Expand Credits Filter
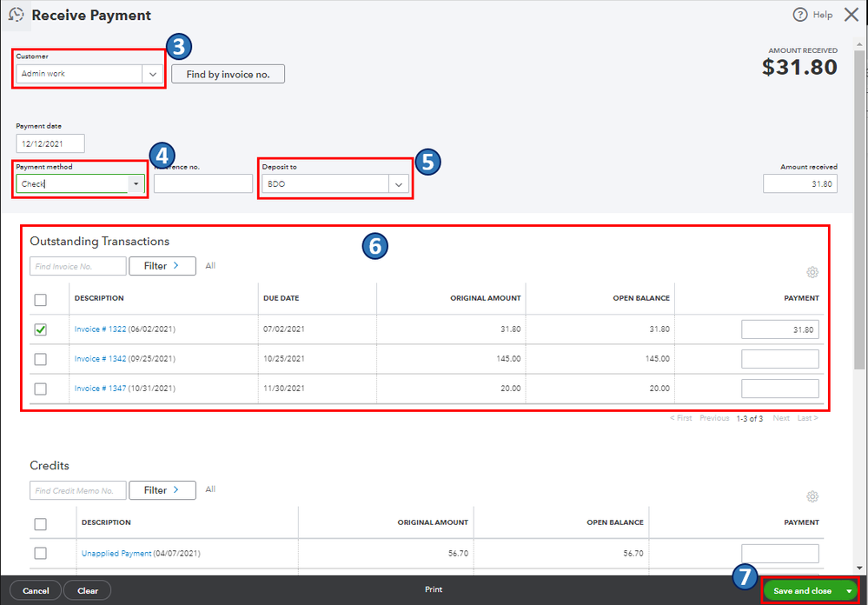Image resolution: width=868 pixels, height=605 pixels. [x=162, y=490]
